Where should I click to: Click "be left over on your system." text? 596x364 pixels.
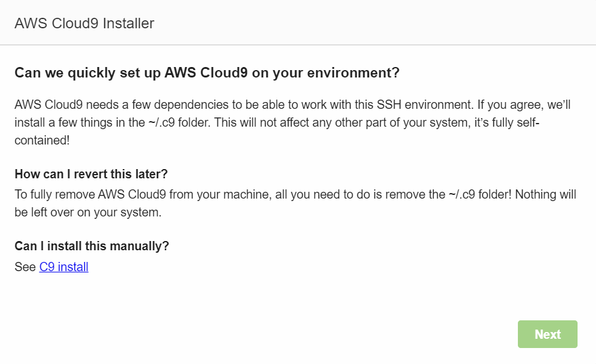pos(87,213)
